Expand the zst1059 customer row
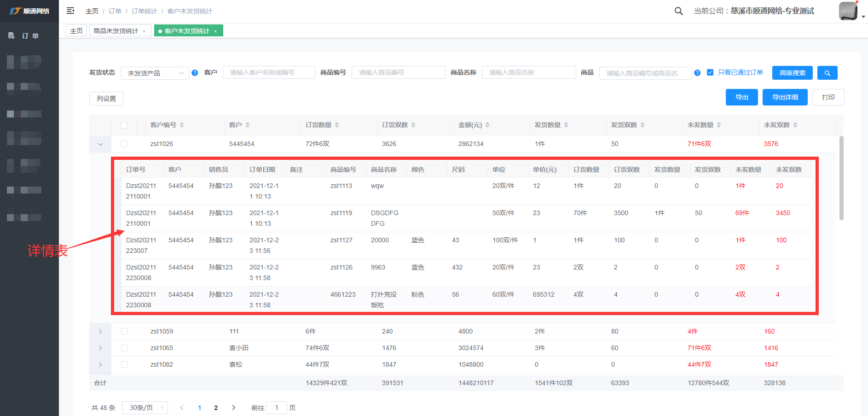This screenshot has width=868, height=416. (100, 332)
